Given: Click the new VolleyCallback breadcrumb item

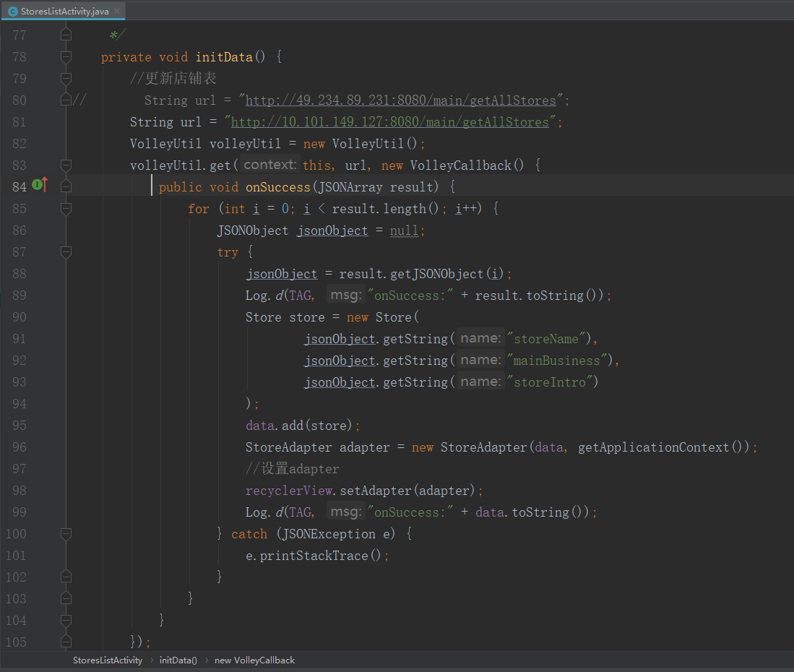Looking at the screenshot, I should [x=254, y=660].
